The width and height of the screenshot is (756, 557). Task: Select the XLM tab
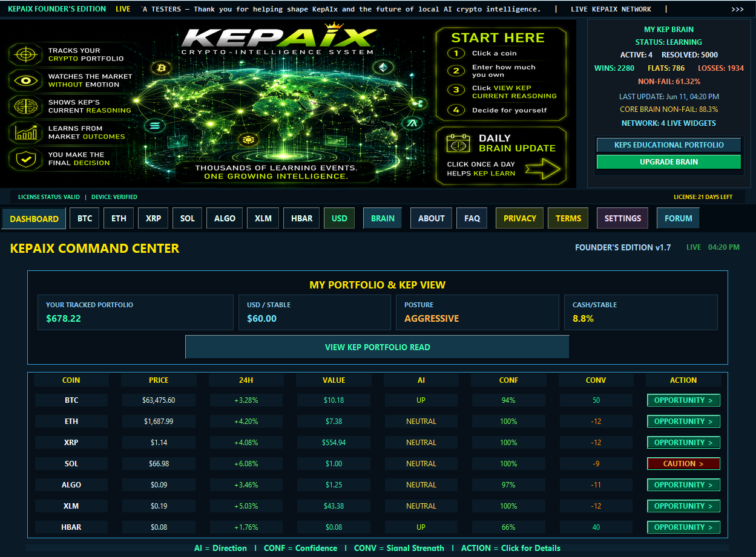click(x=263, y=218)
